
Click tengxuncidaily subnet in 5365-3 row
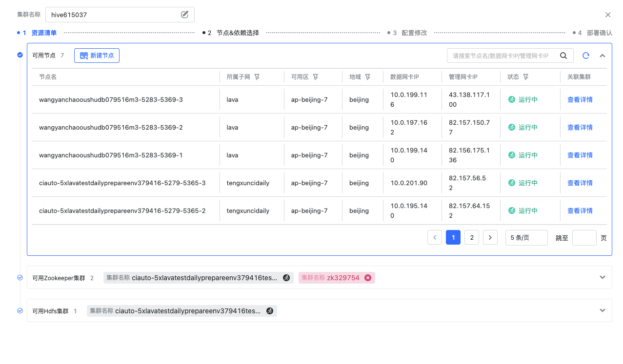248,183
